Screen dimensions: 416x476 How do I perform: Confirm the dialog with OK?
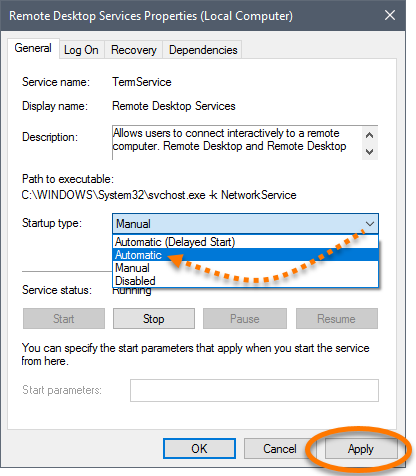[x=199, y=449]
